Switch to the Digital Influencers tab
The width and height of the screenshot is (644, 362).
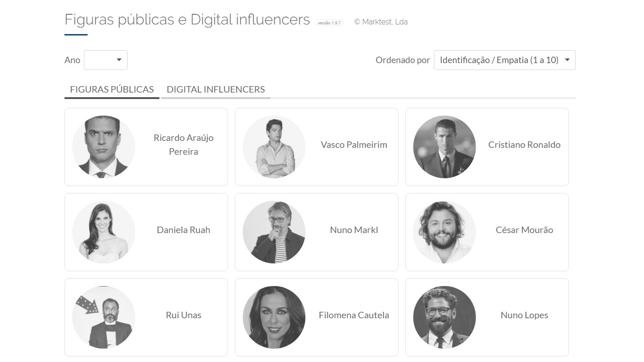216,89
